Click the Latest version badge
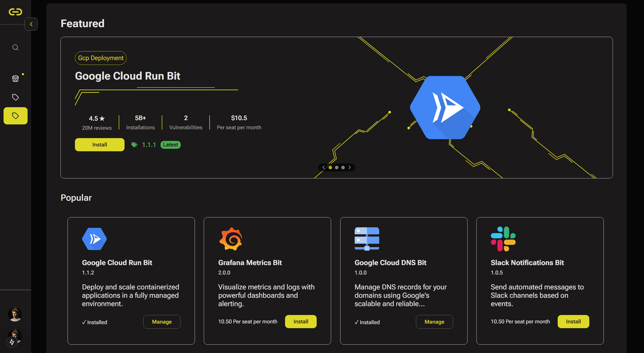The height and width of the screenshot is (353, 644). (x=170, y=145)
